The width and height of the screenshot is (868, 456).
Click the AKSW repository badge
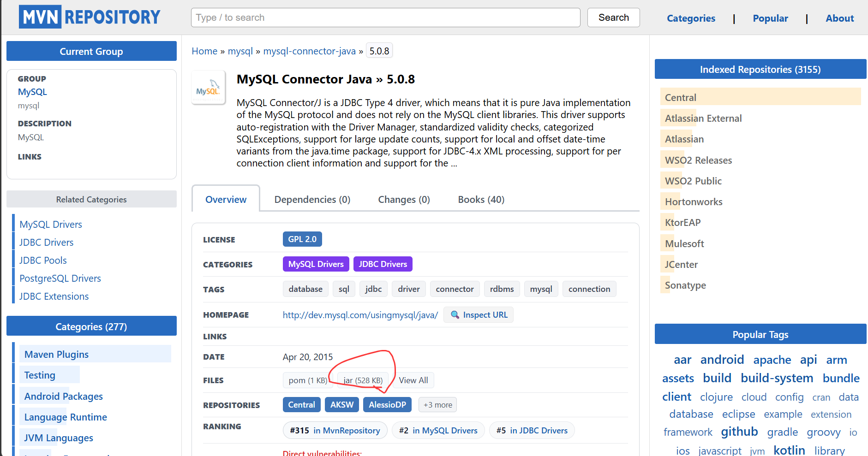pos(342,405)
